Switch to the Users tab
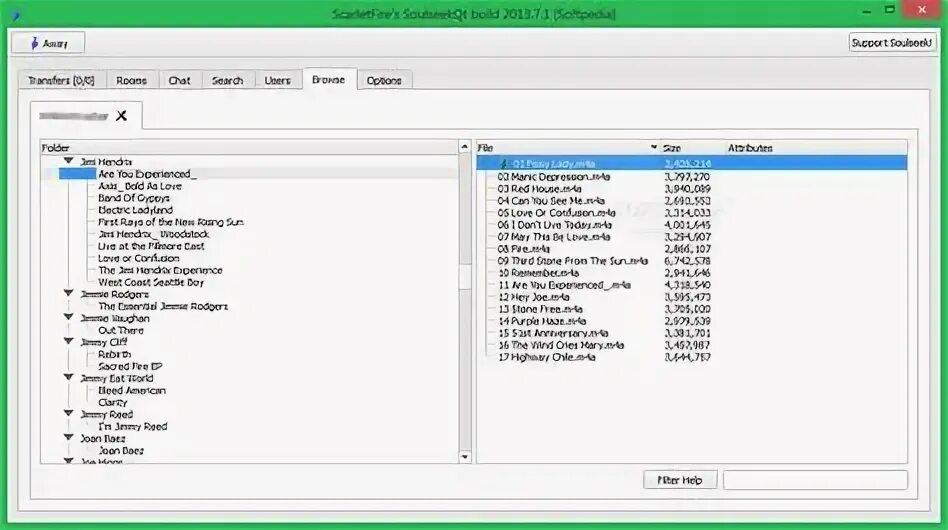Viewport: 948px width, 530px height. [278, 80]
